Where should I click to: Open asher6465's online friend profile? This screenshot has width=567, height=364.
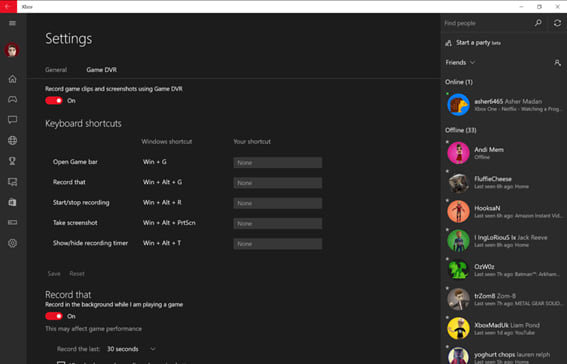pyautogui.click(x=504, y=105)
